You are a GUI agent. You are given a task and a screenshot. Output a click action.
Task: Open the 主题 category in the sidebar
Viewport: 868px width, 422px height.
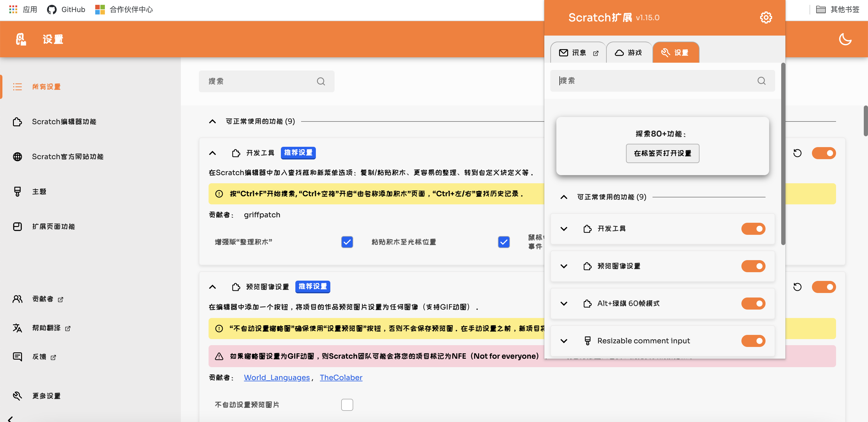click(x=90, y=191)
